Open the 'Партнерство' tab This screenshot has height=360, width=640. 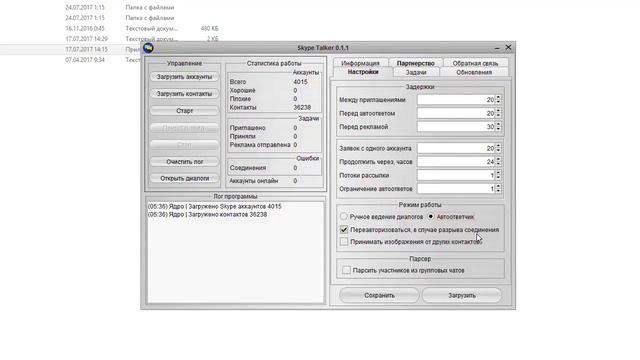416,63
